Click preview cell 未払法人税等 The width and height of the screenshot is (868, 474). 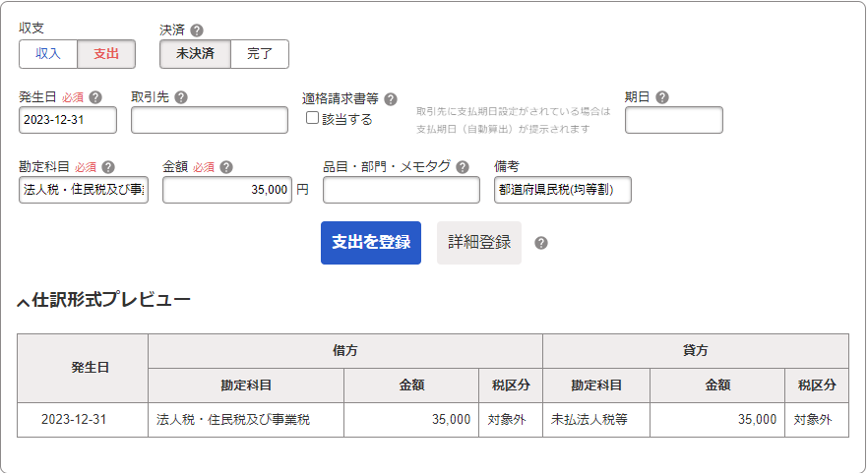pyautogui.click(x=596, y=420)
